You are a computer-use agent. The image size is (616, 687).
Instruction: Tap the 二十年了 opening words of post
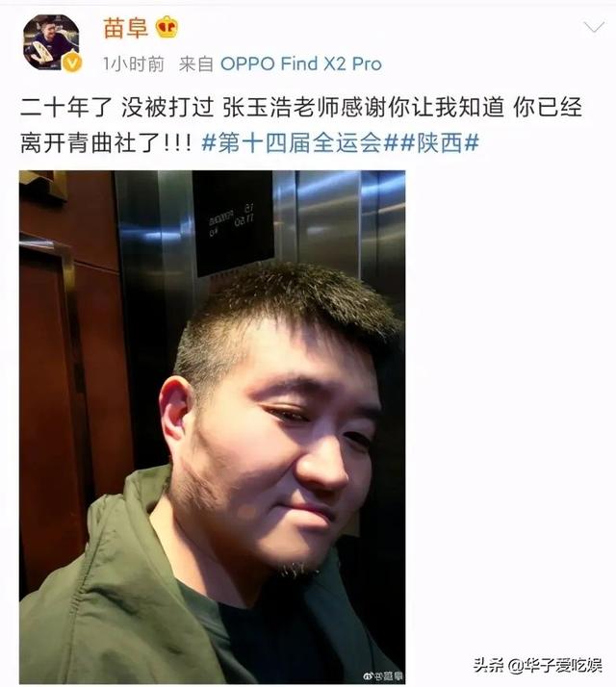coord(65,108)
